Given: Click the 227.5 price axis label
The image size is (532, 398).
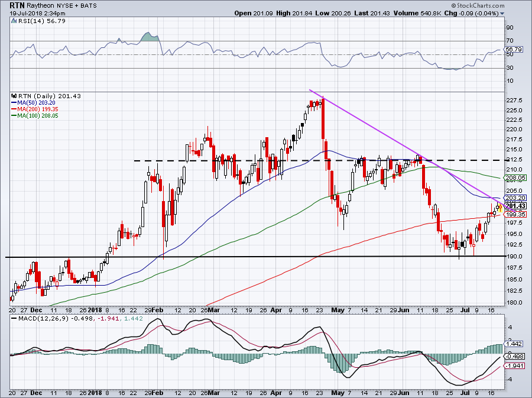Looking at the screenshot, I should (x=514, y=101).
